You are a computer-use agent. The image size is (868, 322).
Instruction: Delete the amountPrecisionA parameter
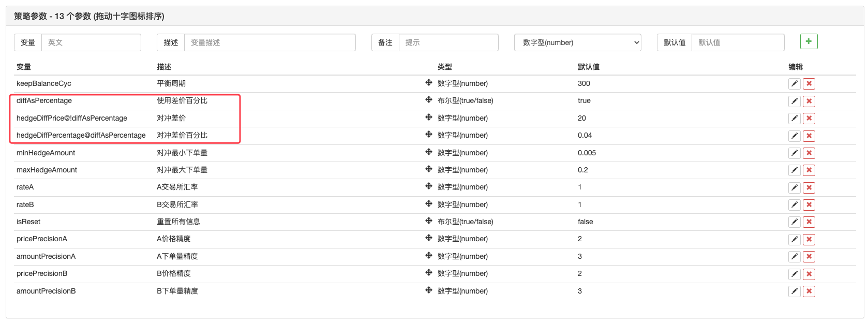(809, 257)
